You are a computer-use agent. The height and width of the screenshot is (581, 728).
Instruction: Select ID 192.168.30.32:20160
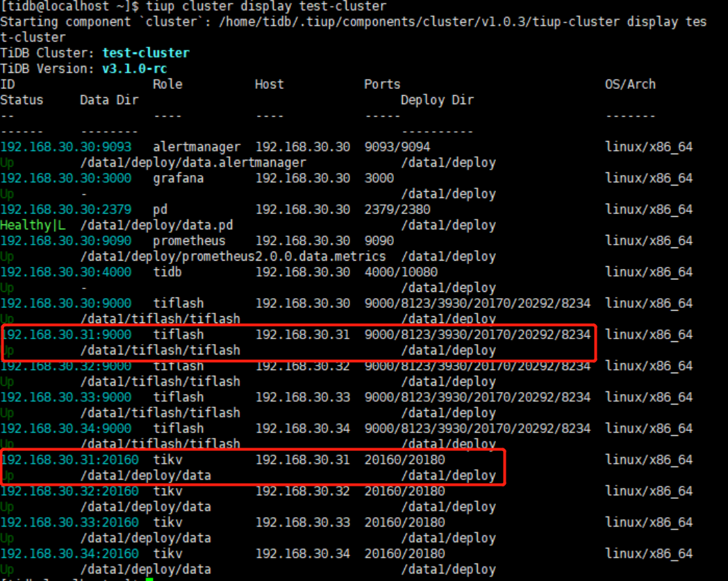(69, 491)
